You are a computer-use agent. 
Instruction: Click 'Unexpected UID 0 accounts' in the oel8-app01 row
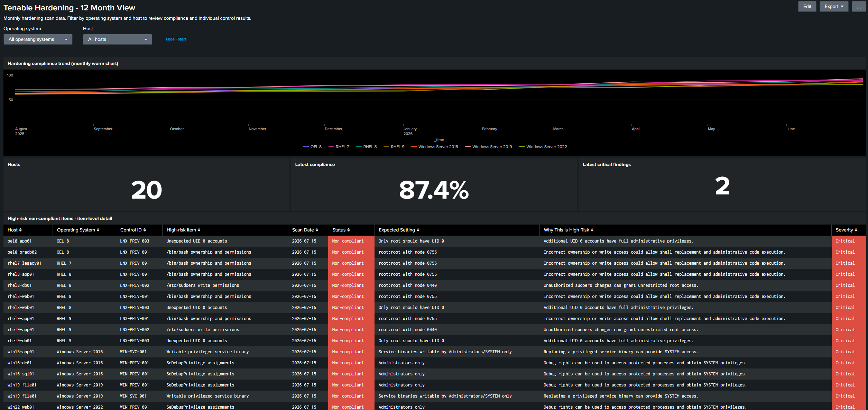(x=197, y=241)
